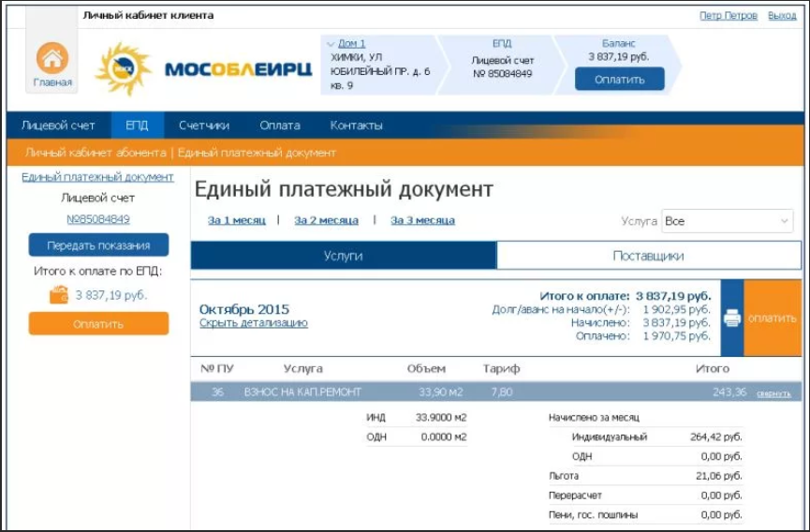
Task: Click the Главная home icon
Action: [x=52, y=60]
